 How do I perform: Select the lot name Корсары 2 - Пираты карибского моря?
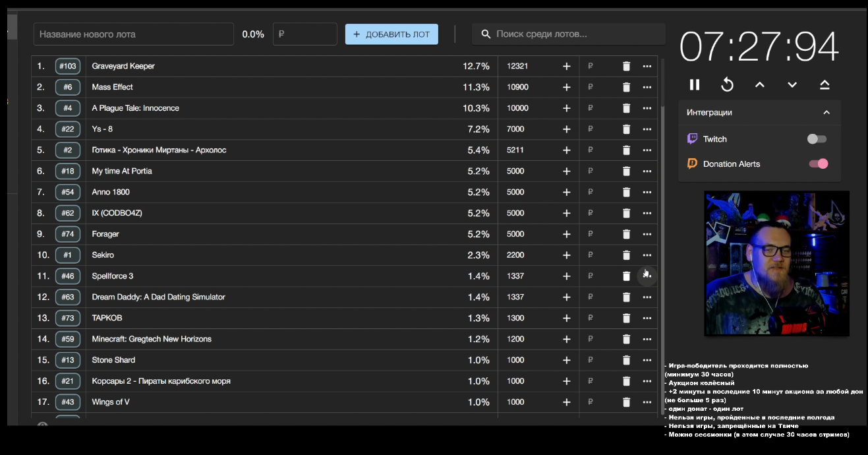pos(161,381)
